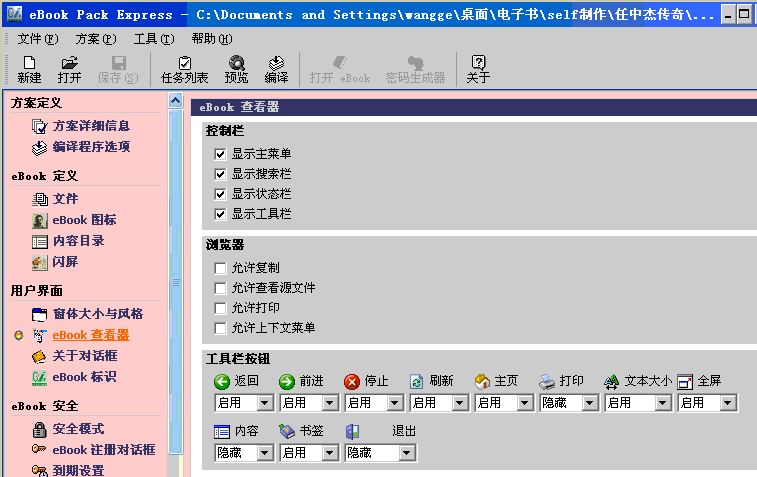The width and height of the screenshot is (757, 477).
Task: Open the 内容目录 link in sidebar
Action: point(78,241)
